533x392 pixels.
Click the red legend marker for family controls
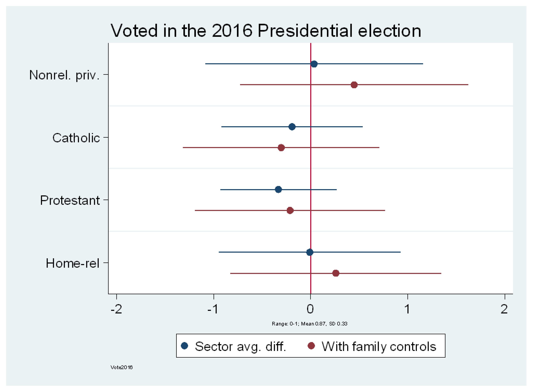(x=311, y=346)
